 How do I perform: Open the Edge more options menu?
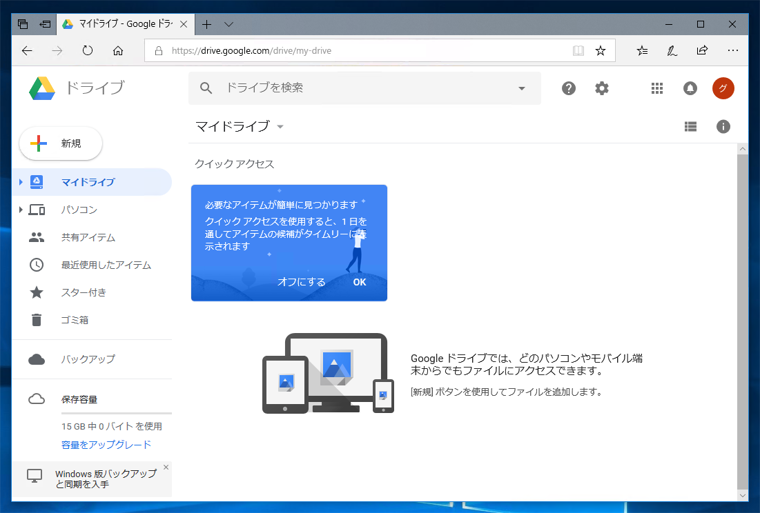[732, 50]
